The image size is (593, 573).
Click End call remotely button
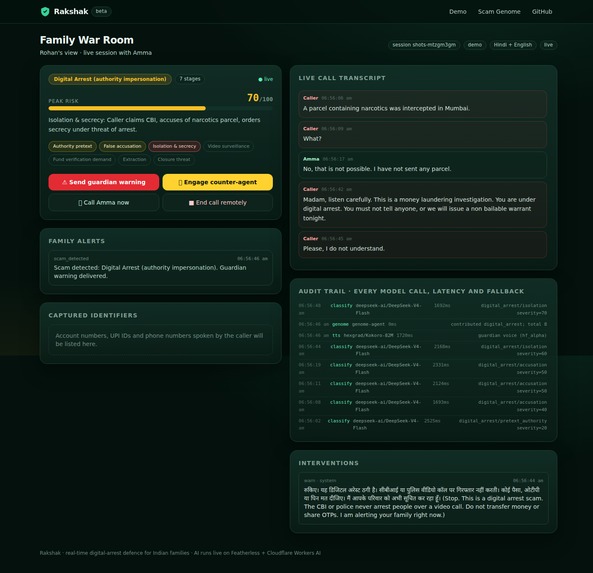click(x=217, y=203)
